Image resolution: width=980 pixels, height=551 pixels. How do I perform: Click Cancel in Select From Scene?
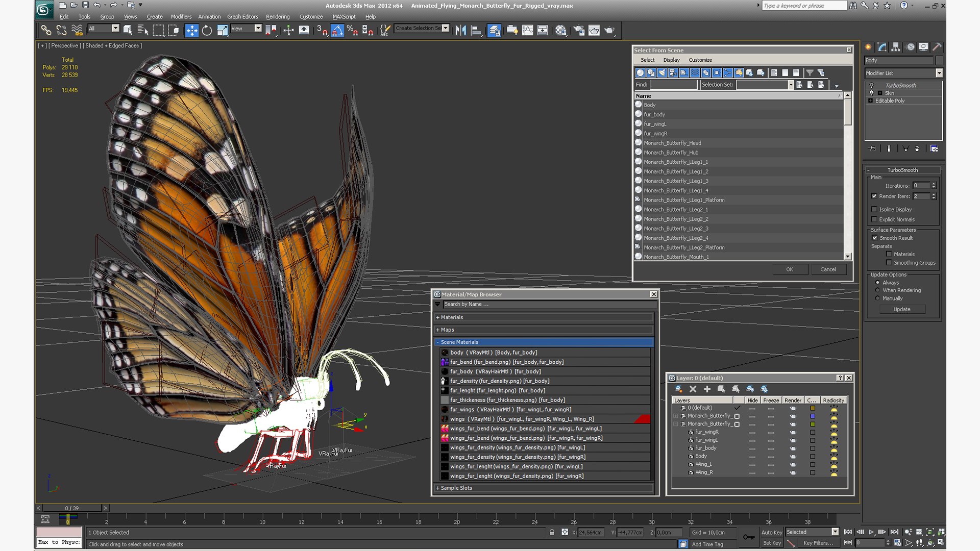pos(828,269)
